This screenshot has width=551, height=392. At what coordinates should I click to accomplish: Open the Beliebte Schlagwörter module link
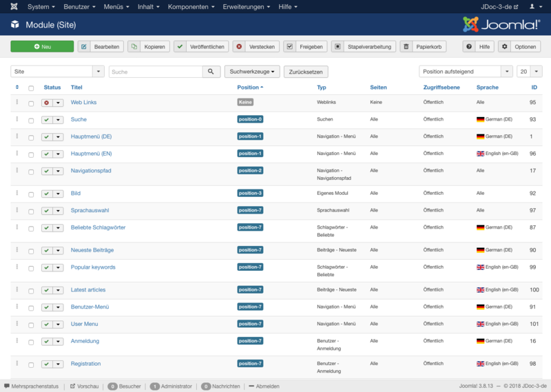[x=98, y=227]
